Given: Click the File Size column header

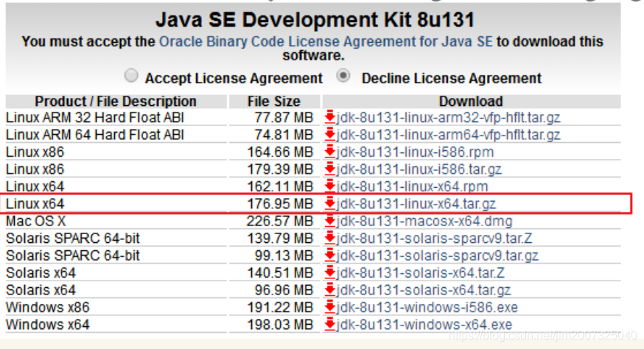Looking at the screenshot, I should (274, 102).
